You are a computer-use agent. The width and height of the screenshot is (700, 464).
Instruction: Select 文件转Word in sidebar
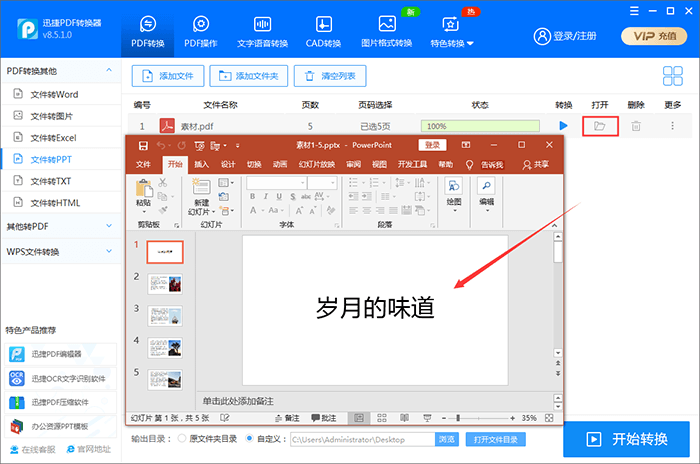(x=61, y=94)
